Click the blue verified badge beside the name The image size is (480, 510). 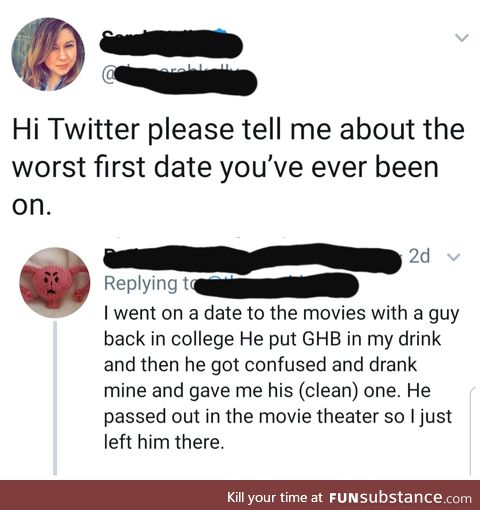221,32
